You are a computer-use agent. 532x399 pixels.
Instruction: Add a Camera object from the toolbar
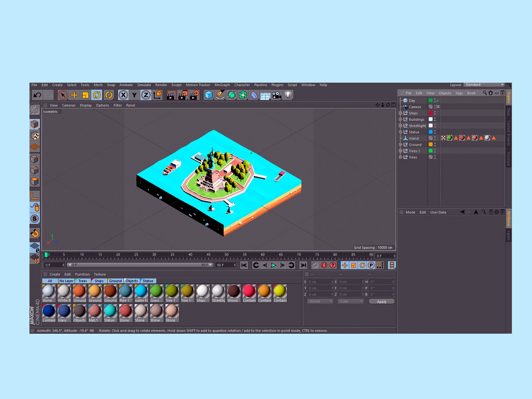(x=277, y=95)
